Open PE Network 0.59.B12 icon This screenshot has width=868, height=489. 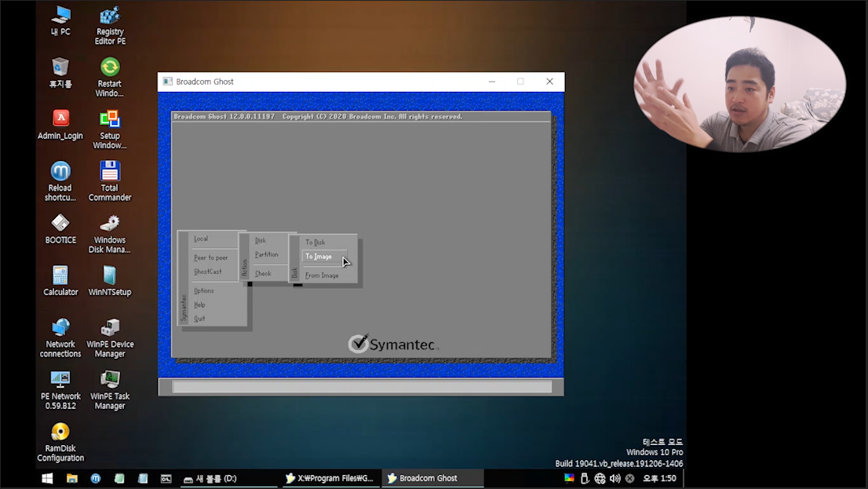click(60, 390)
